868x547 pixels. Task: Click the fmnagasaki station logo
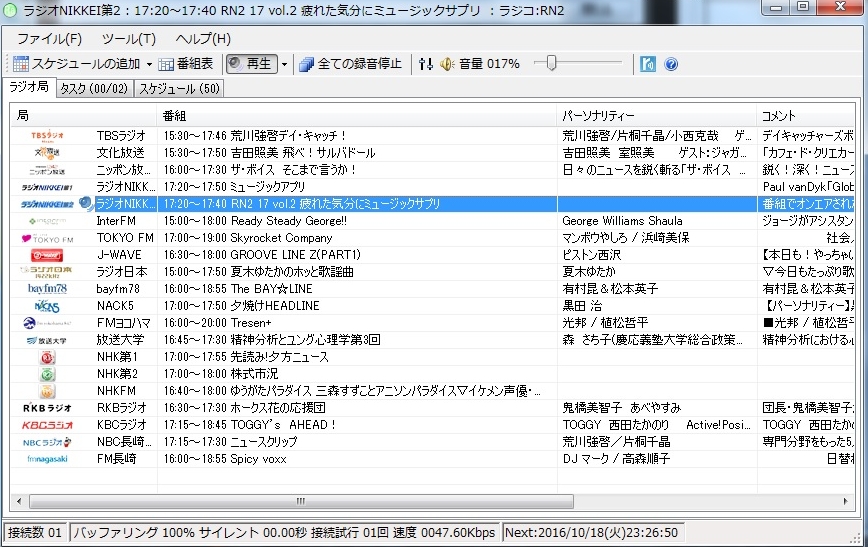(47, 459)
